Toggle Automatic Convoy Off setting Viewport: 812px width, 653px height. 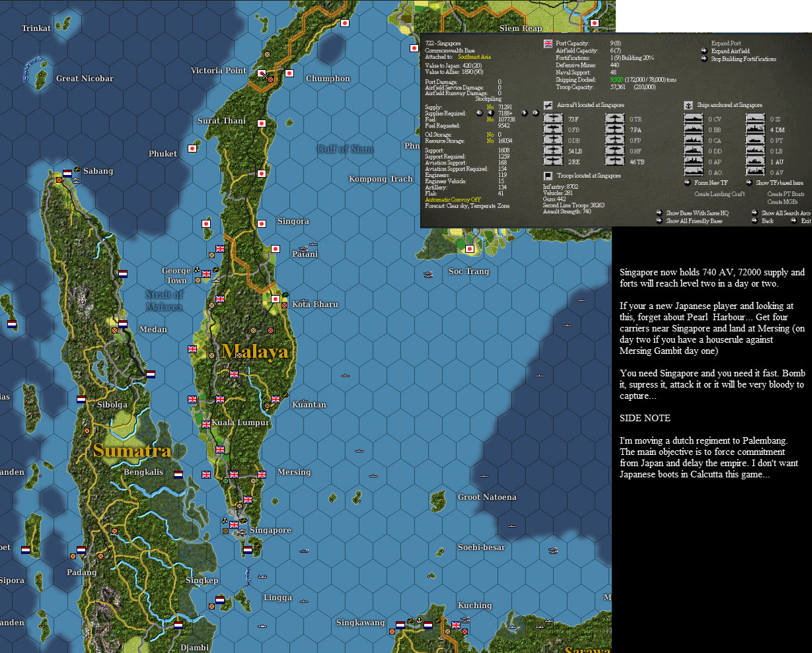point(453,199)
